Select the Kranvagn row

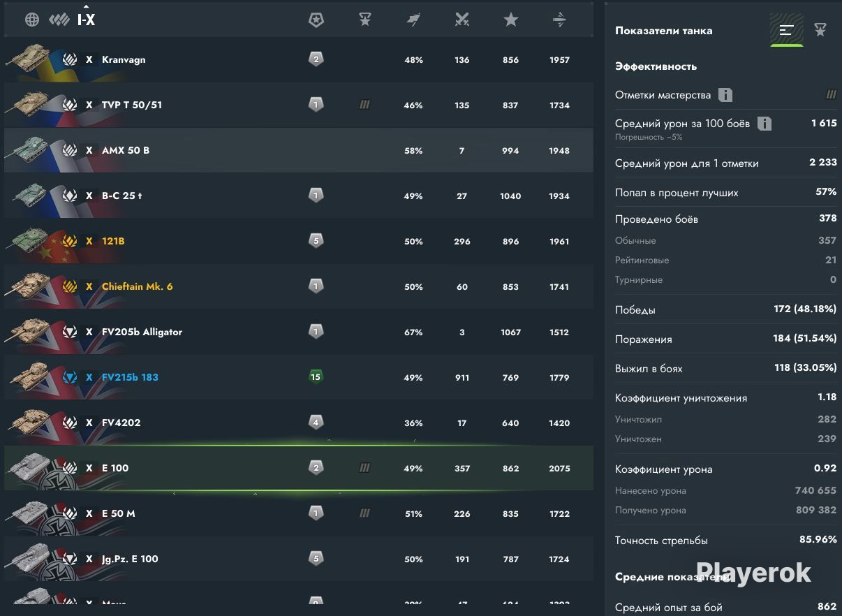[299, 59]
